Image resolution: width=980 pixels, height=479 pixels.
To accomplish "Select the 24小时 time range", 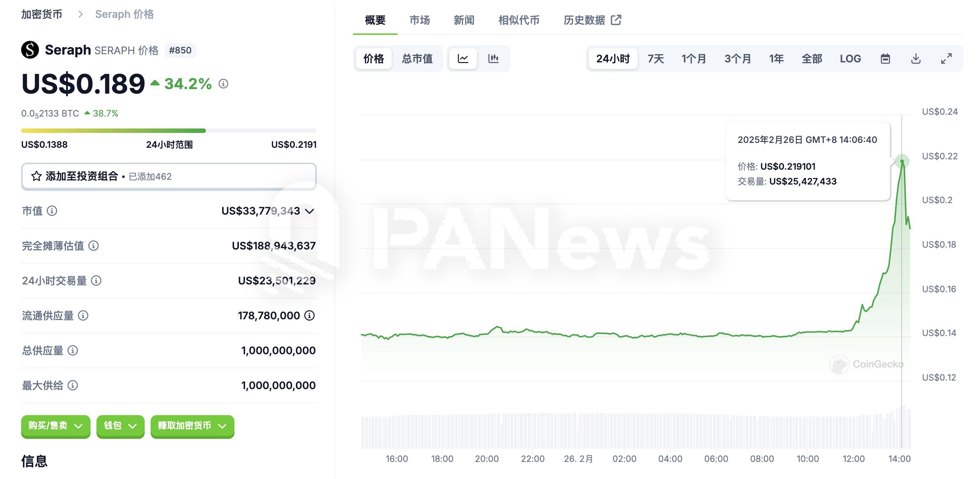I will 613,59.
